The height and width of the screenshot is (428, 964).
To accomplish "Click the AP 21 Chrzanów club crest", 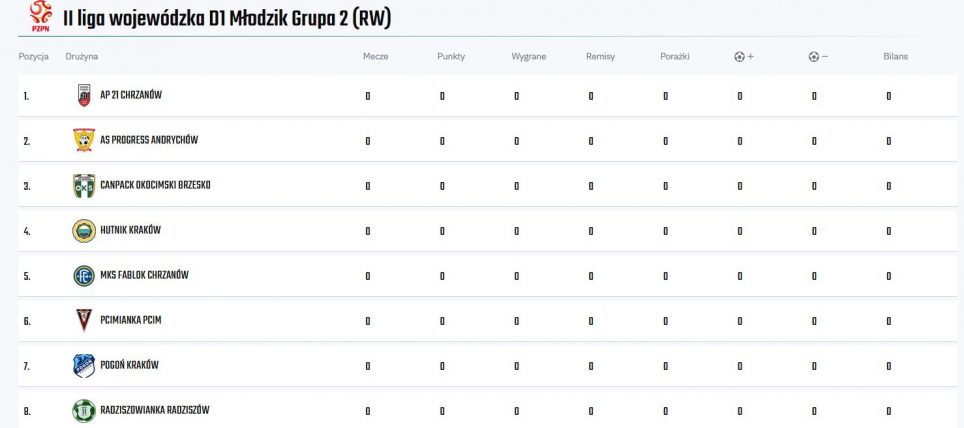I will [x=84, y=96].
